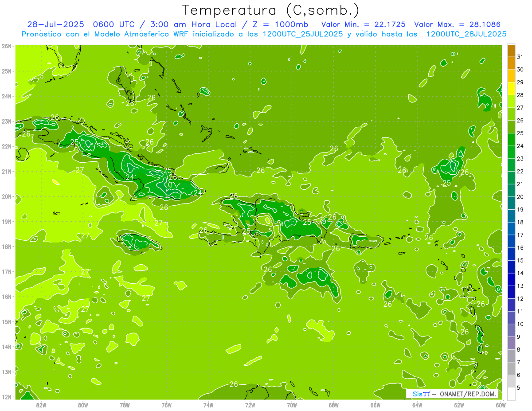The height and width of the screenshot is (411, 532).
Task: Click the "3:00 am Hora Local" text
Action: click(x=194, y=24)
